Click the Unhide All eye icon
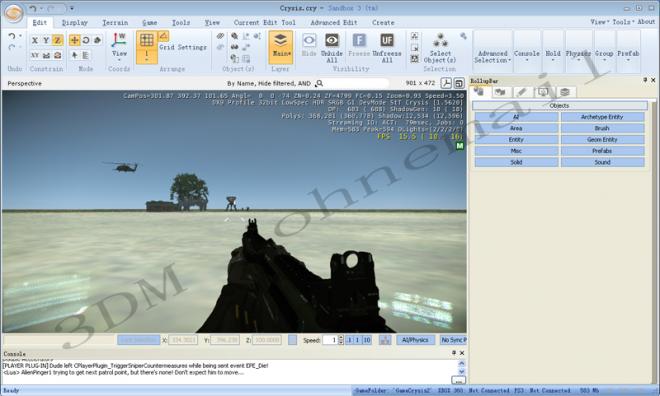 point(332,41)
